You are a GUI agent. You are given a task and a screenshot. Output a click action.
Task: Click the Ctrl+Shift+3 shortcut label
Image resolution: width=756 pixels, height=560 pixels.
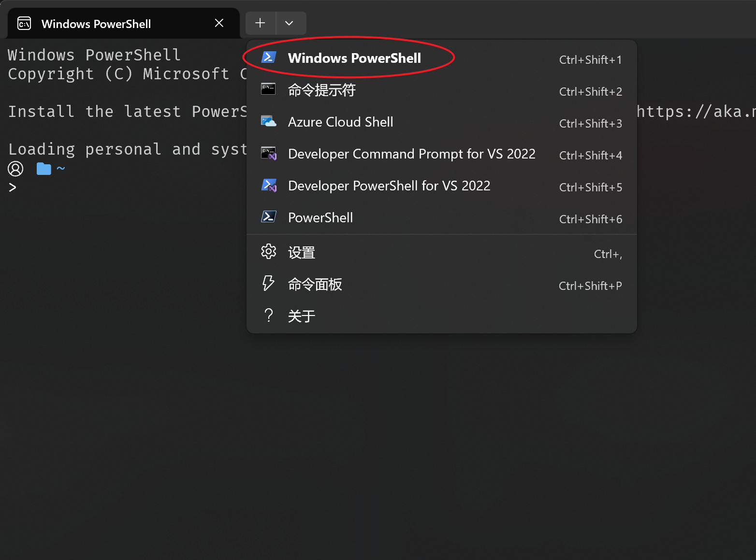[x=591, y=124]
